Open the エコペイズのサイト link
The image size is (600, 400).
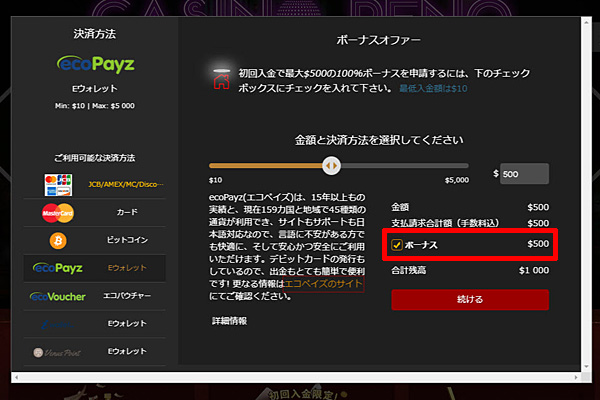coord(323,284)
